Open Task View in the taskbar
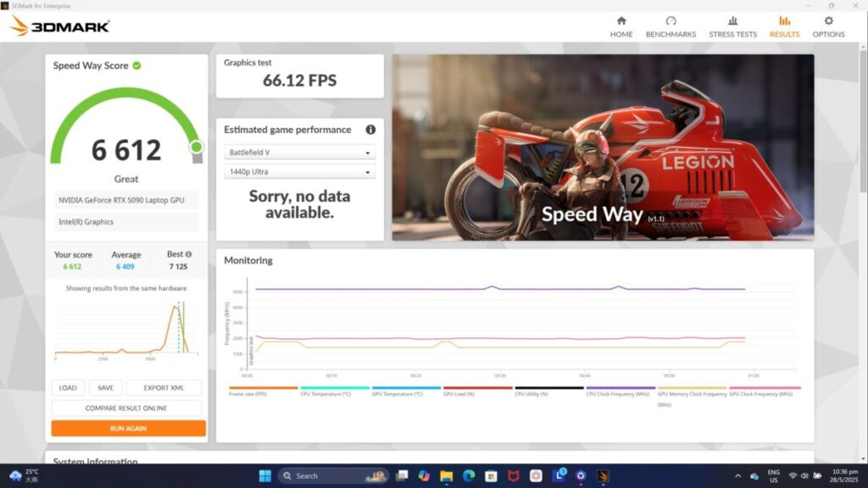 (x=403, y=476)
